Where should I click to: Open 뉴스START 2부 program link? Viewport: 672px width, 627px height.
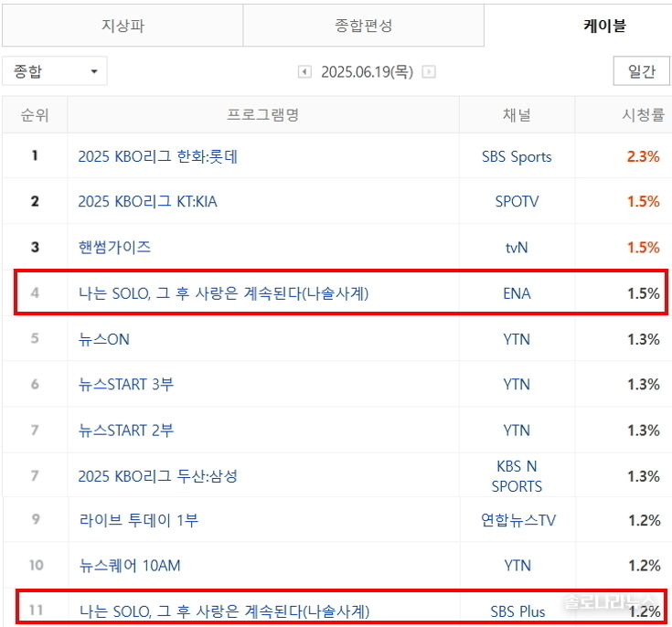[126, 430]
